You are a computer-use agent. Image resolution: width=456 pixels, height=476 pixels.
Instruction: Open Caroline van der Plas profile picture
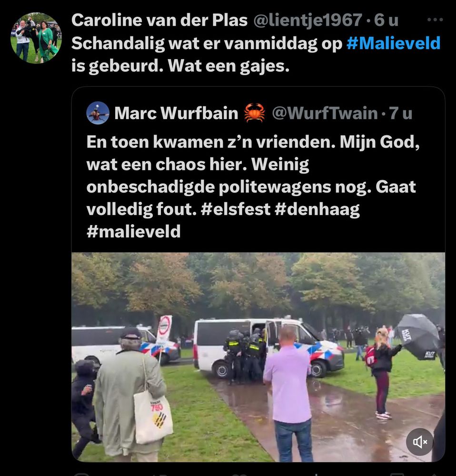coord(36,38)
